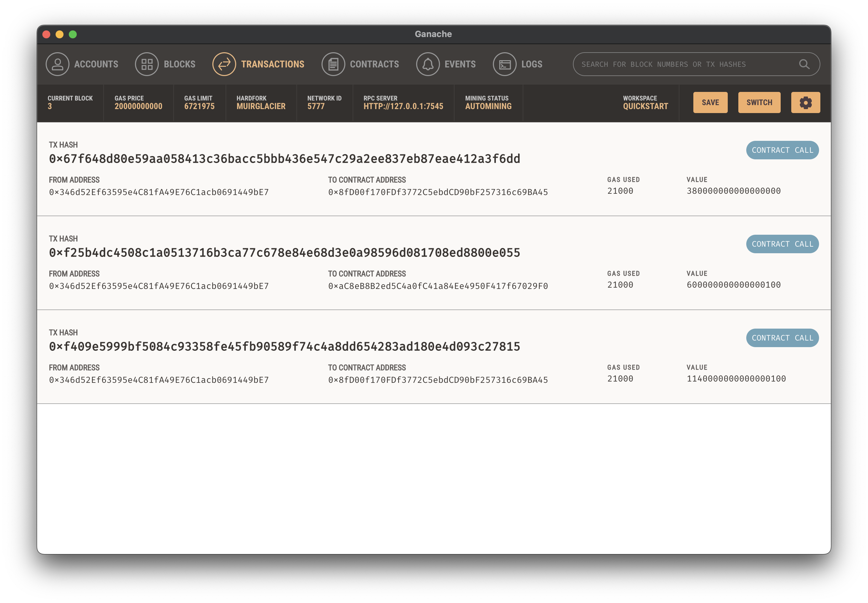Screen dimensions: 868x603
Task: Switch to the CONTRACTS tab
Action: pos(375,64)
